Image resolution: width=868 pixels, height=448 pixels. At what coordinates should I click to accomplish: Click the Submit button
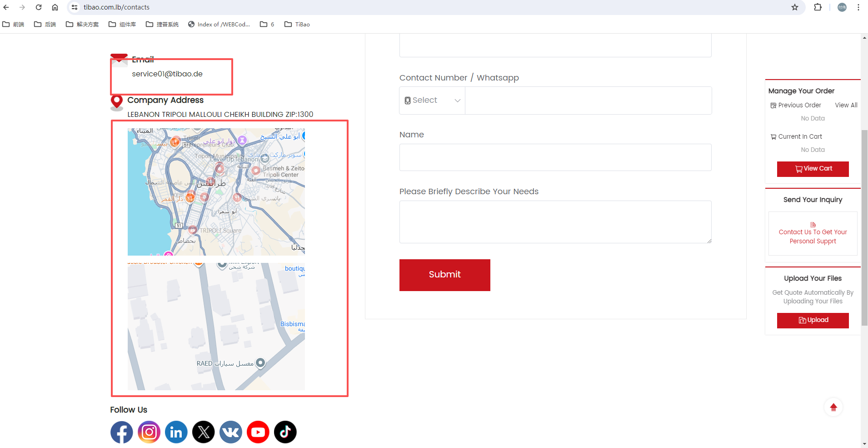pyautogui.click(x=444, y=275)
